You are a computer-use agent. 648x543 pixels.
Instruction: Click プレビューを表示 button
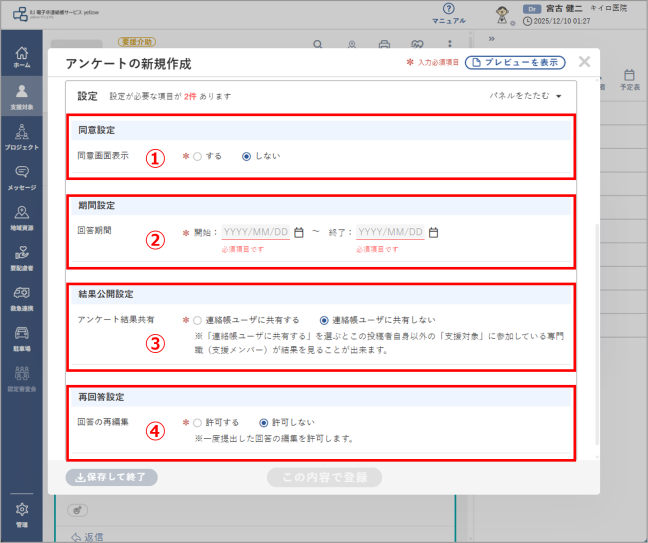(x=515, y=62)
